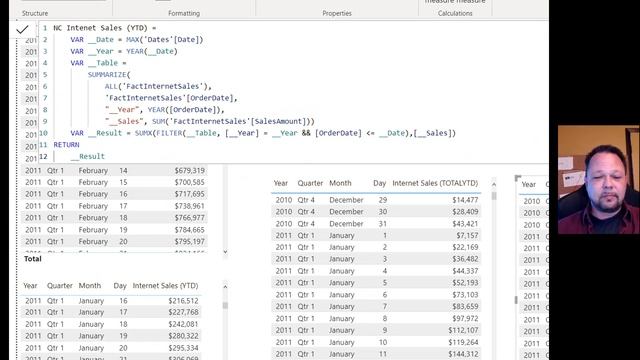Select the $784,665 value for February 19
Screen dimensions: 640x360
pyautogui.click(x=190, y=230)
